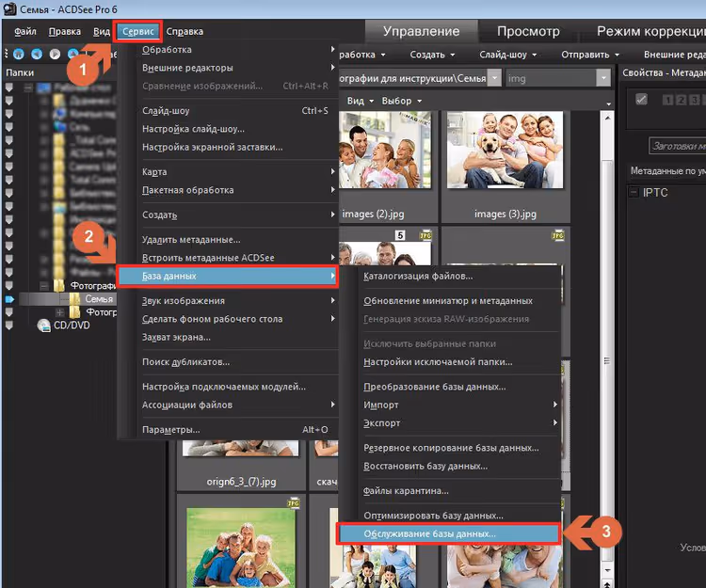Open the Правка menu
This screenshot has height=588, width=706.
[65, 31]
